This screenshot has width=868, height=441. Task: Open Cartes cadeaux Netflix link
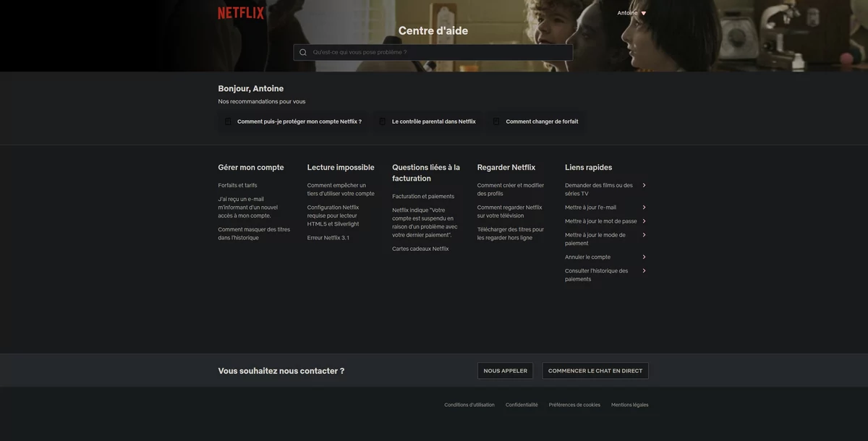coord(420,249)
